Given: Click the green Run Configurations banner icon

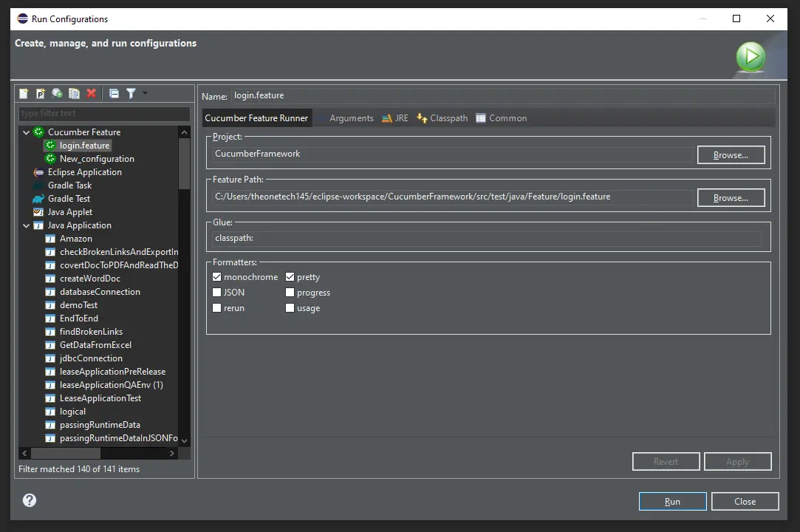Looking at the screenshot, I should point(751,56).
